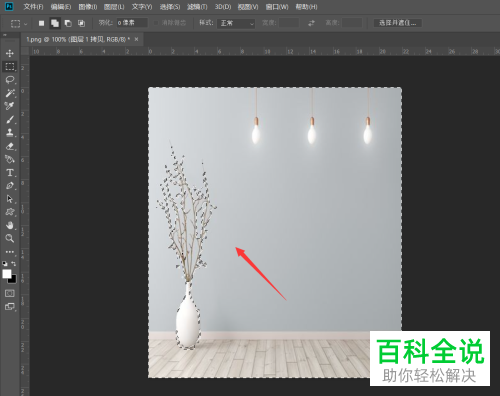Open the 滤镜(T) menu

[x=197, y=7]
